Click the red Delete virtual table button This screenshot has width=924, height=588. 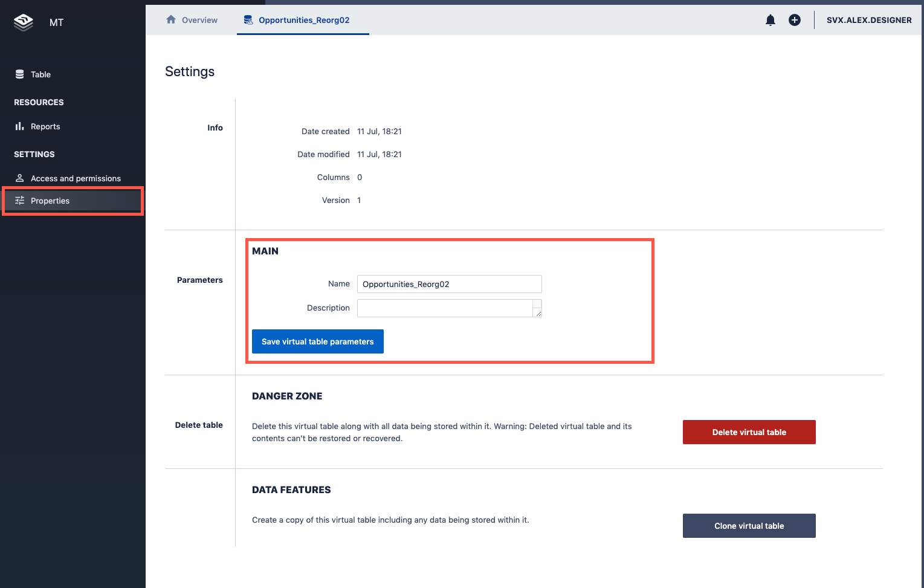coord(749,432)
